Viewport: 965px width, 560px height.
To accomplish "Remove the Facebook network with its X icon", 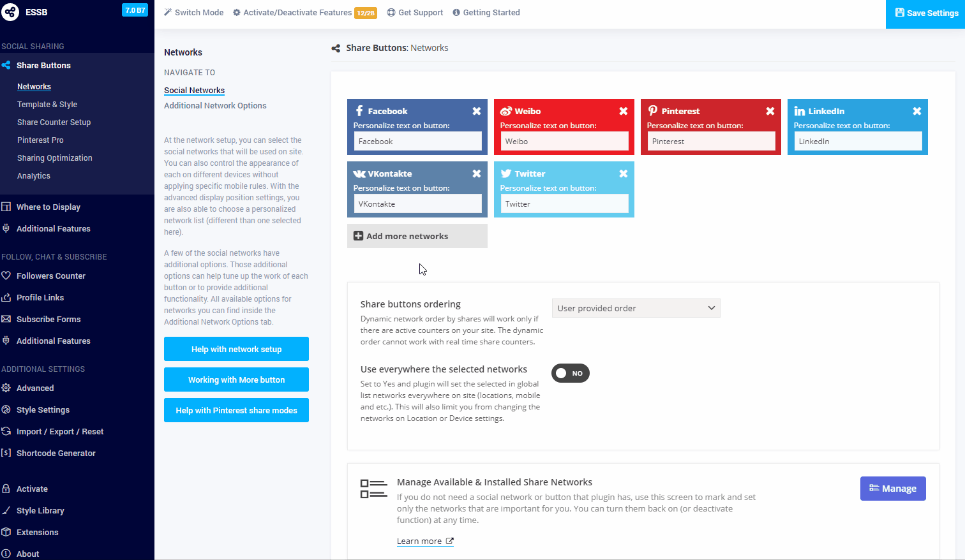I will click(476, 111).
